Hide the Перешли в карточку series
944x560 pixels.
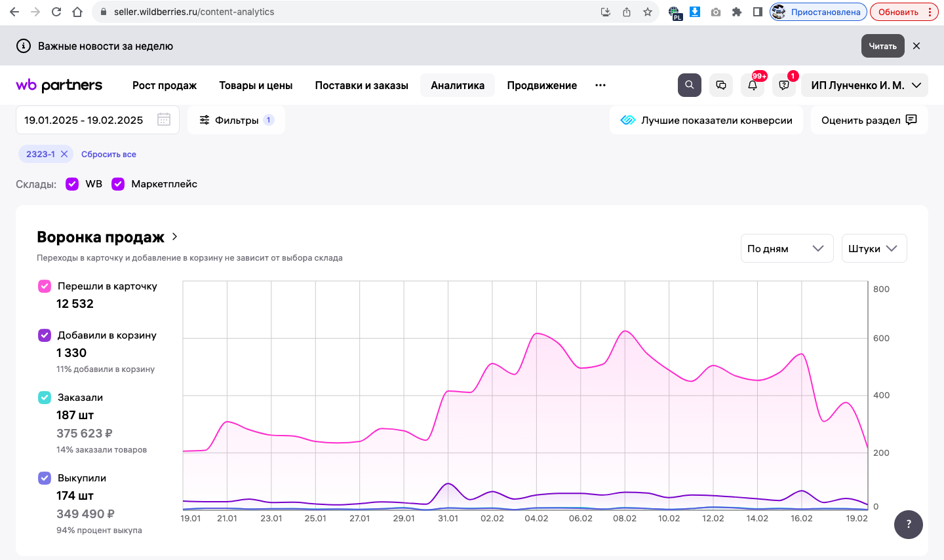coord(45,286)
